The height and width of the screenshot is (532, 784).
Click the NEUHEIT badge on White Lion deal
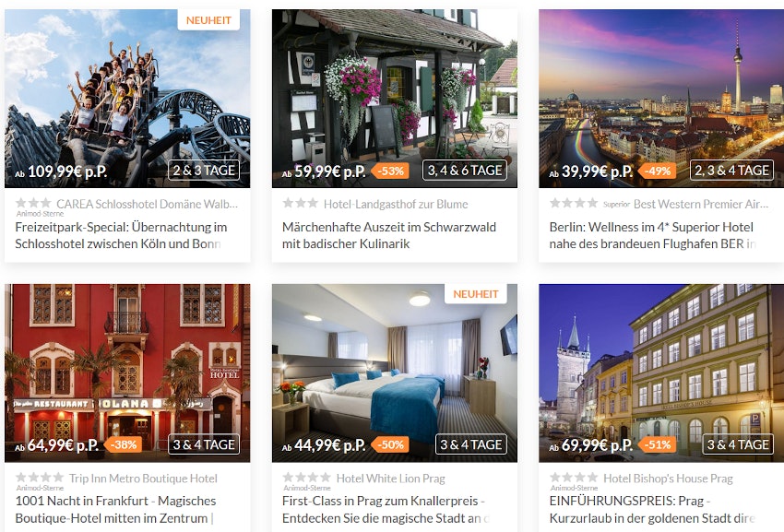476,294
